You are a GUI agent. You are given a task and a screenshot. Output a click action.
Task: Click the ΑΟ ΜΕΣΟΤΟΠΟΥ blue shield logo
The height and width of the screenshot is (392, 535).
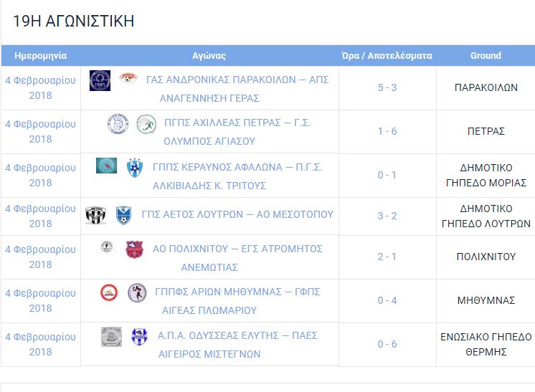tap(123, 215)
